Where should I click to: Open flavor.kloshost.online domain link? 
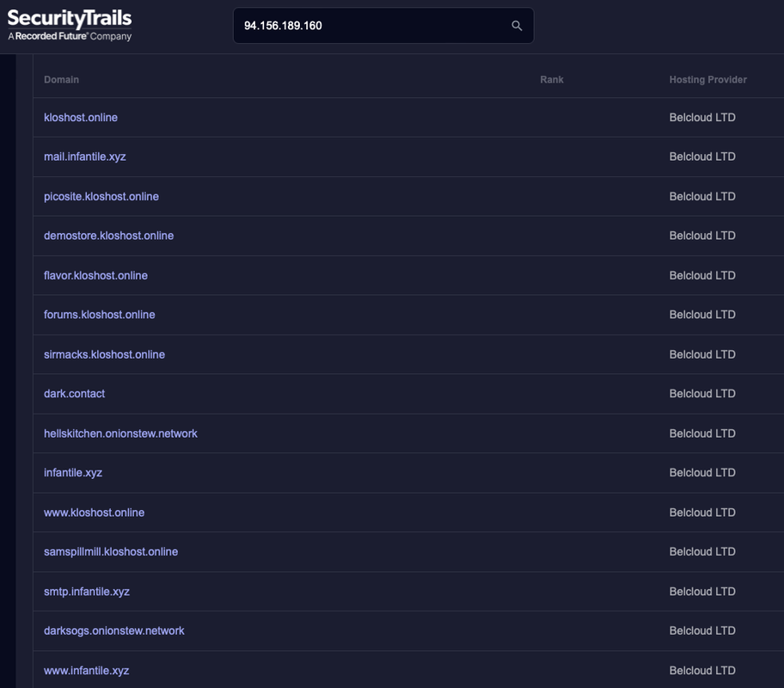[x=95, y=276]
